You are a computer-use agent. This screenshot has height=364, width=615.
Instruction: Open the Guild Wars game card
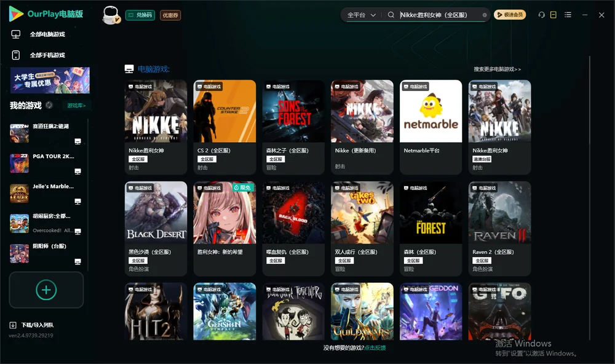pos(362,312)
